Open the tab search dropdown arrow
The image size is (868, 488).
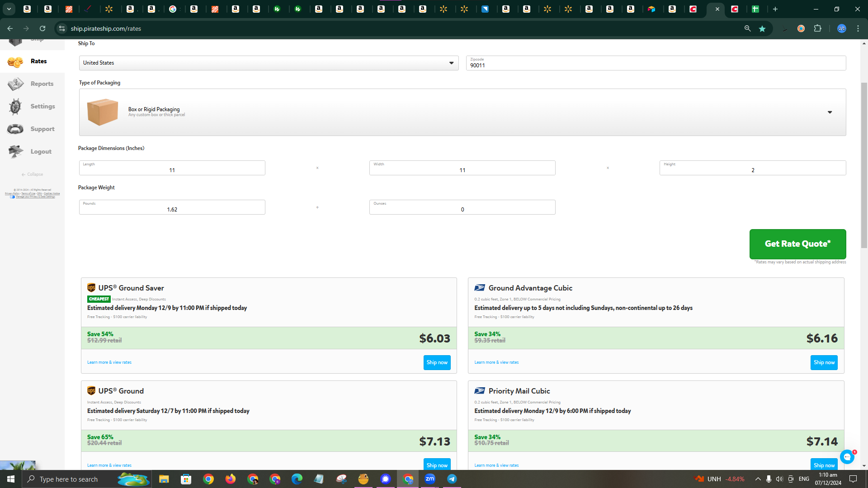[x=9, y=9]
